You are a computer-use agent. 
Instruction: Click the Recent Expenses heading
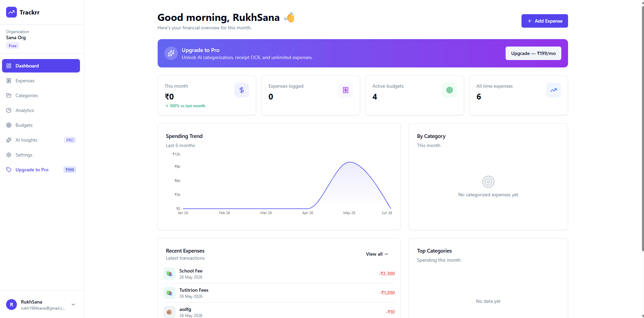[x=185, y=251]
